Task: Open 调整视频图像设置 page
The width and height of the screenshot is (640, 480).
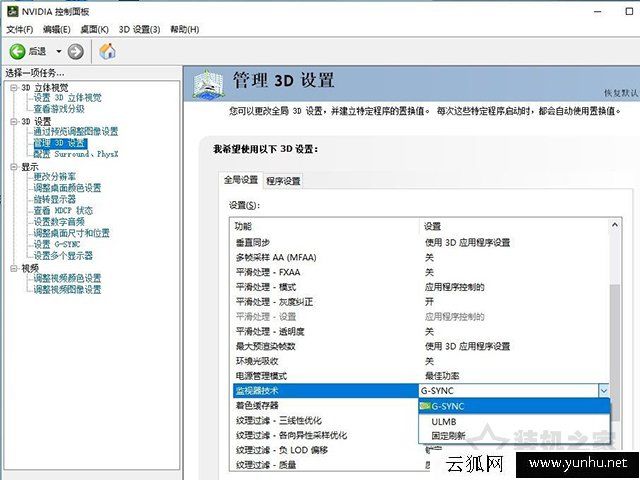Action: tap(67, 289)
